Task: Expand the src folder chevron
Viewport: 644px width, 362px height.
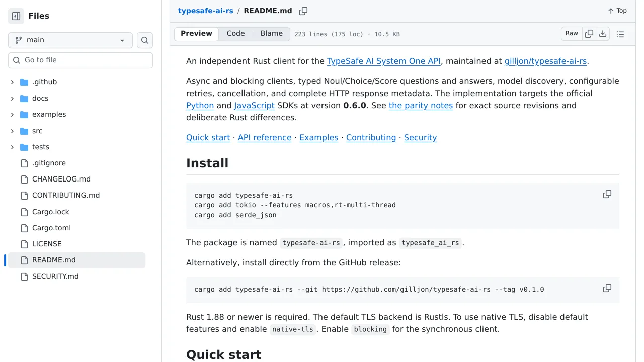Action: [x=12, y=131]
